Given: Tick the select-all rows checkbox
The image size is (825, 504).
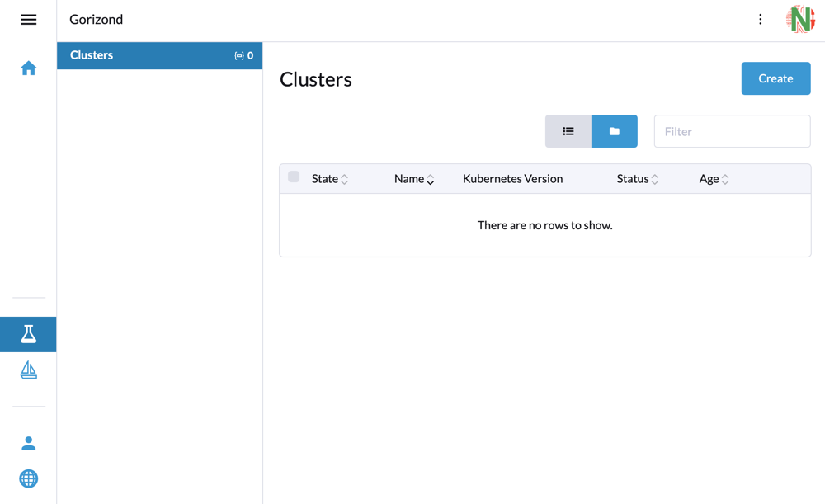Looking at the screenshot, I should pyautogui.click(x=294, y=177).
